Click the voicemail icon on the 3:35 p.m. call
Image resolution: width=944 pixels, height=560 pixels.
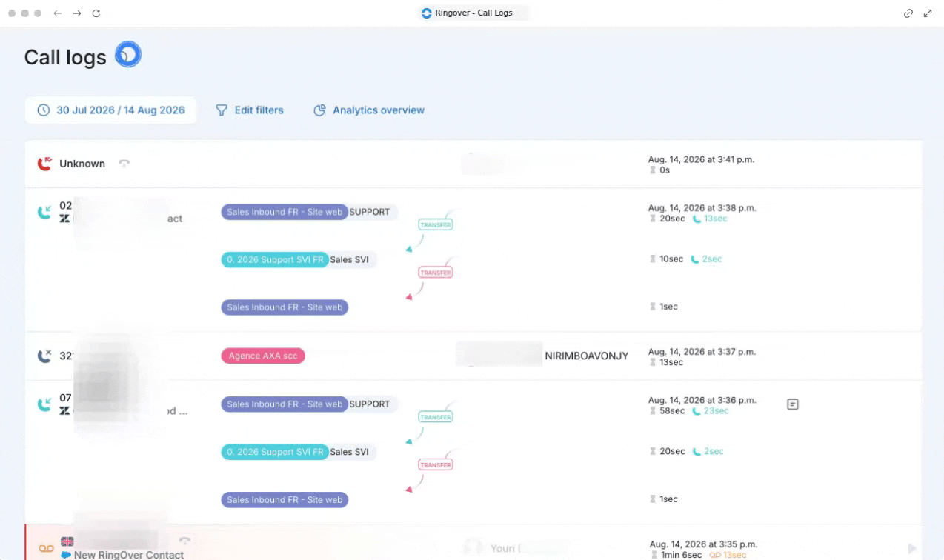(46, 548)
